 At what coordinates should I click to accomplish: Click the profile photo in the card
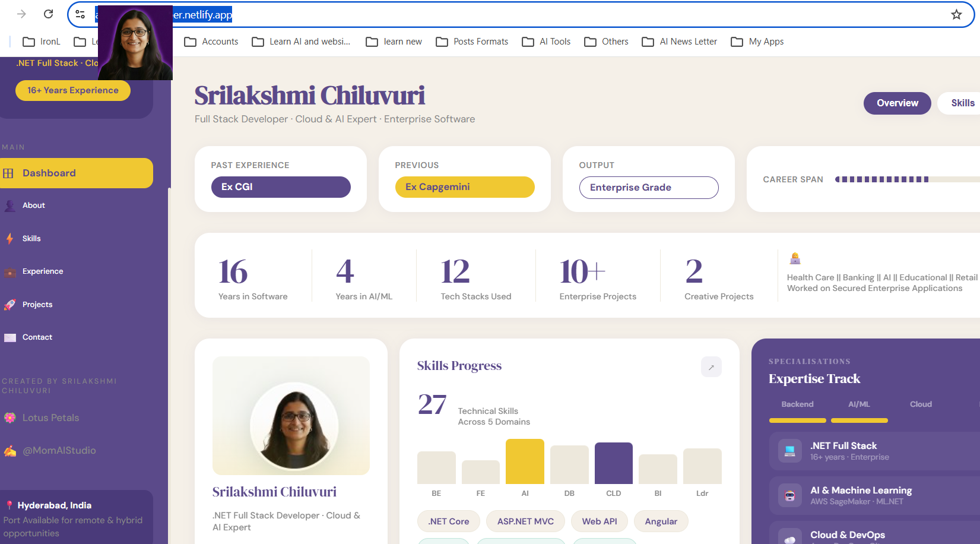294,426
